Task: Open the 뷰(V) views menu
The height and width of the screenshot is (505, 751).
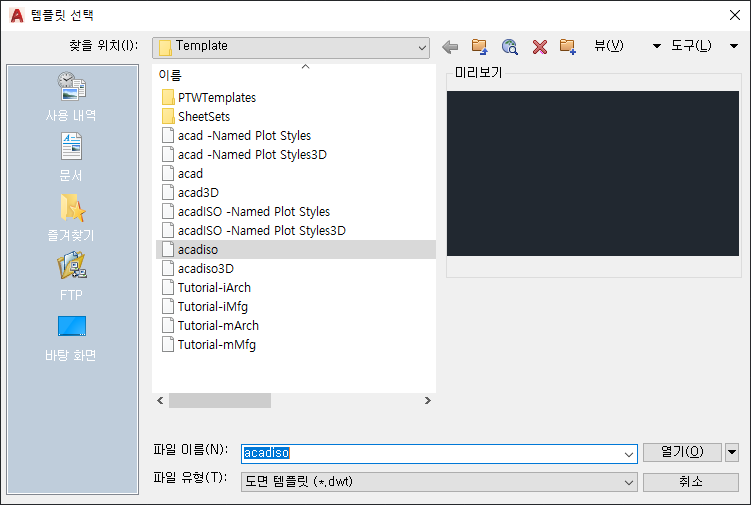Action: click(x=608, y=46)
